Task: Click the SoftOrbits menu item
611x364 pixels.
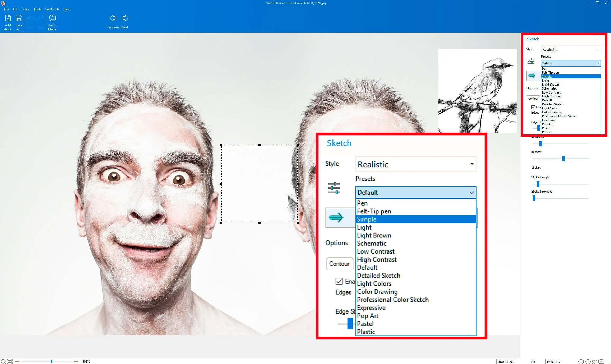Action: 52,9
